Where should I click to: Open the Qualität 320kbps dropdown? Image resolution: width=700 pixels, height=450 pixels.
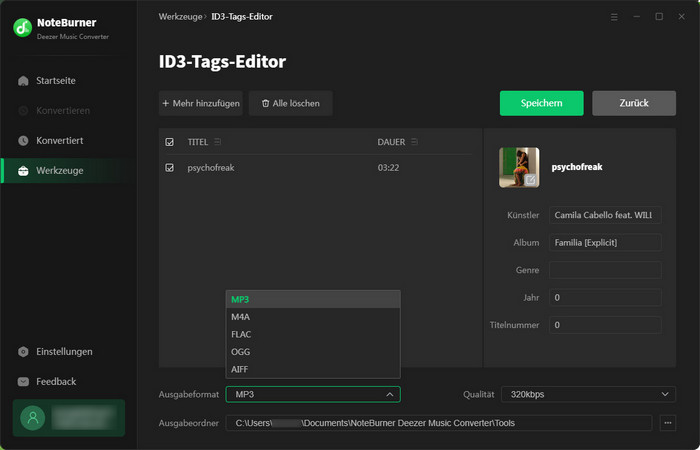pos(588,395)
